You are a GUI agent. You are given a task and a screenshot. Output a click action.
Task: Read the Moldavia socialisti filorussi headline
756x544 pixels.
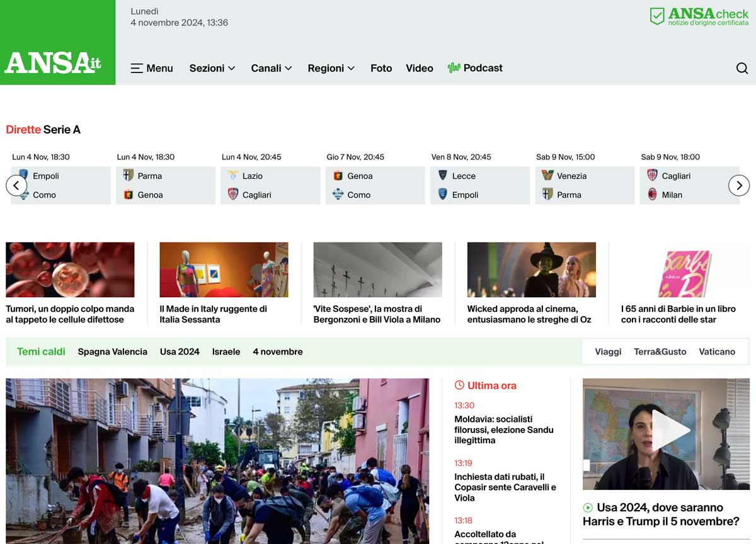click(x=503, y=429)
